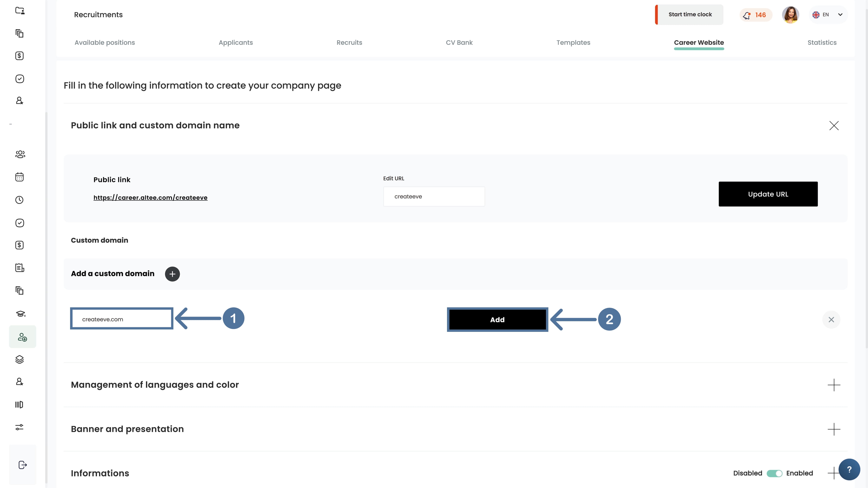Viewport: 868px width, 488px height.
Task: Click the Start time clock button
Action: pyautogui.click(x=689, y=15)
